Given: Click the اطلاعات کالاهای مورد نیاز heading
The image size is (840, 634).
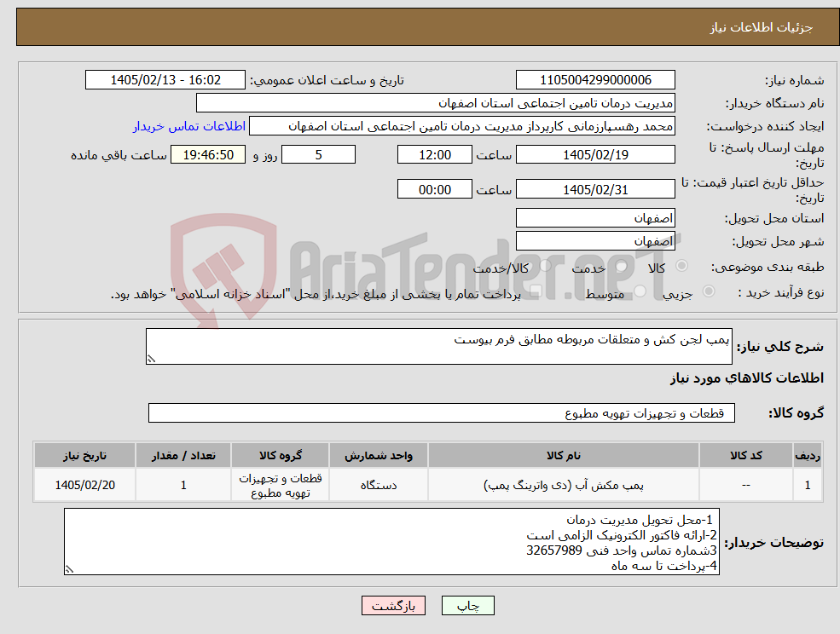Looking at the screenshot, I should pyautogui.click(x=747, y=378).
